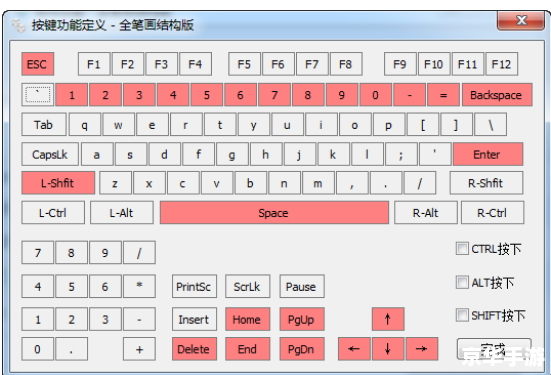
Task: Click the Insert key button
Action: click(x=194, y=319)
